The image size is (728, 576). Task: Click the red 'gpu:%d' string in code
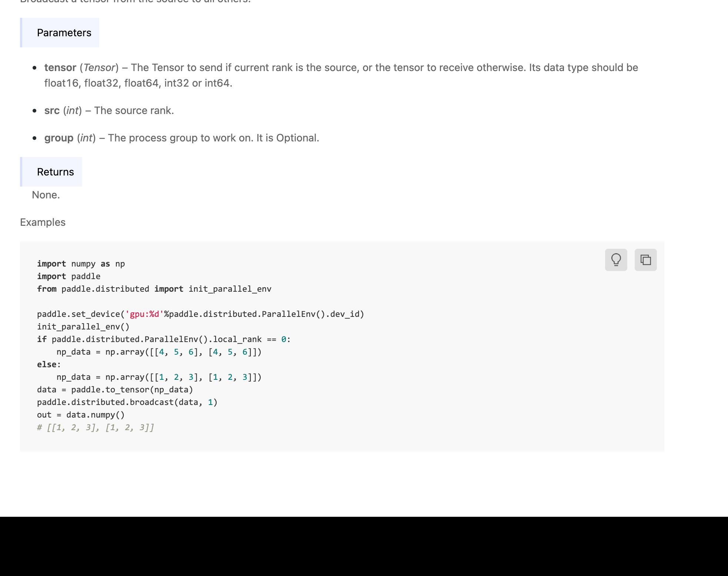click(x=144, y=314)
